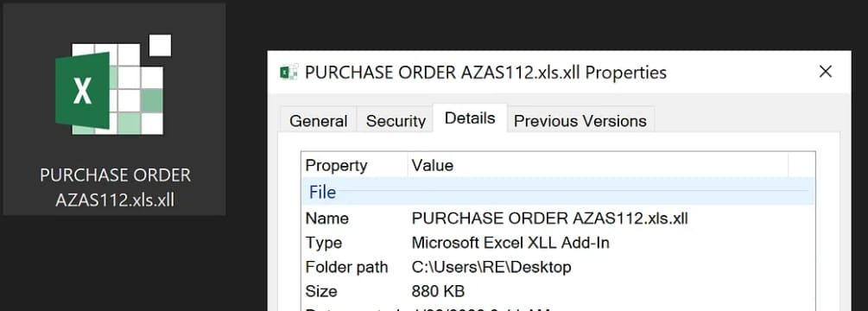Select the Type property row label
Image resolution: width=868 pixels, height=311 pixels.
[x=324, y=243]
